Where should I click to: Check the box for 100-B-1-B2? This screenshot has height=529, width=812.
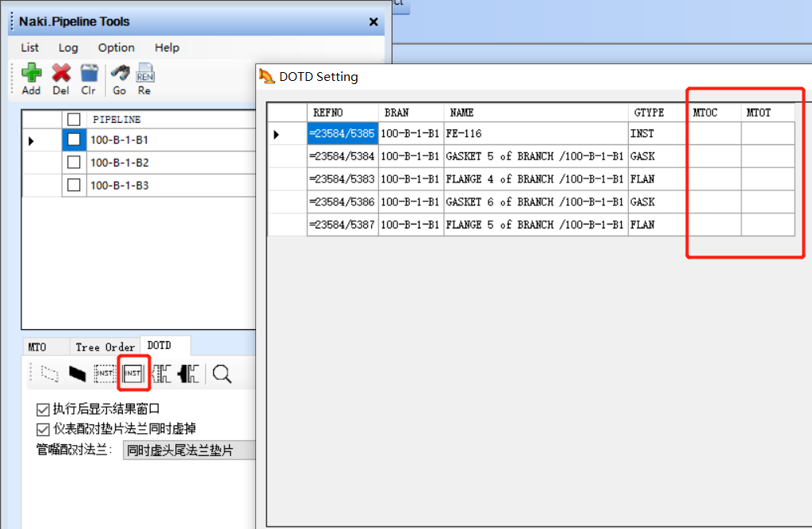click(x=74, y=163)
